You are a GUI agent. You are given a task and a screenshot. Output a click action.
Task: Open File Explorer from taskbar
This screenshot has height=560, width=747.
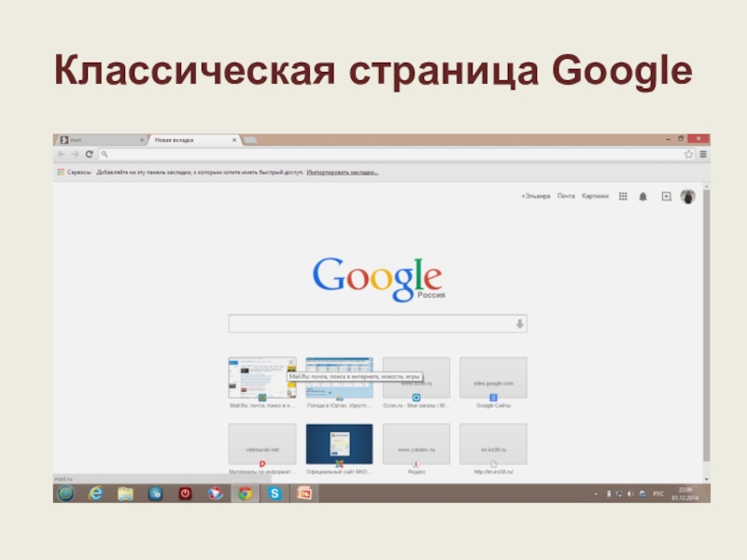[x=125, y=494]
